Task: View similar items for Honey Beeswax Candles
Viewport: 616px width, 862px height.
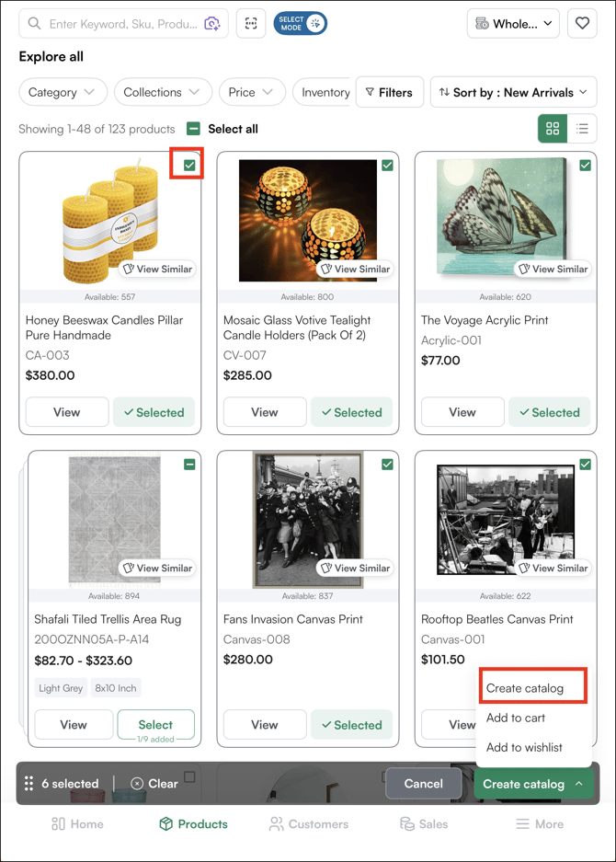Action: tap(157, 270)
